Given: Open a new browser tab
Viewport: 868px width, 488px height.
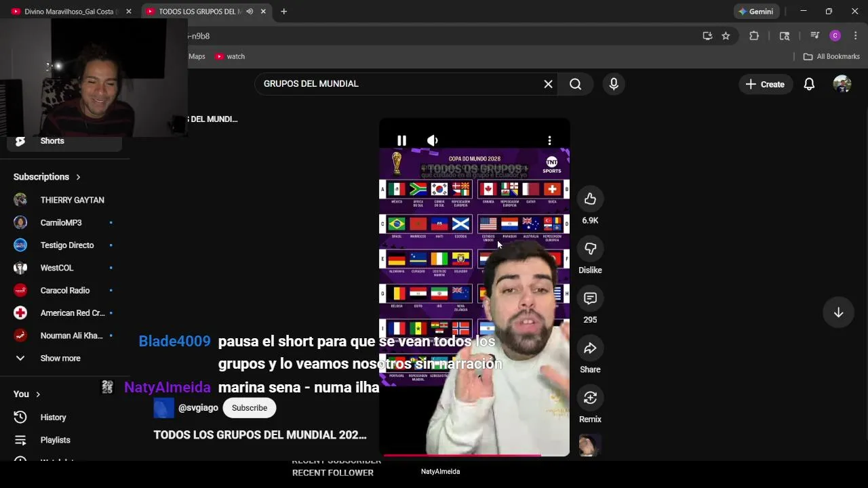Looking at the screenshot, I should (283, 12).
